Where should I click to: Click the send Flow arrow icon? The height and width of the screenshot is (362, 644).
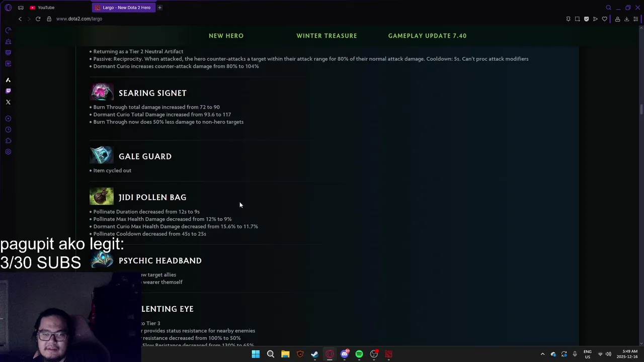point(595,19)
